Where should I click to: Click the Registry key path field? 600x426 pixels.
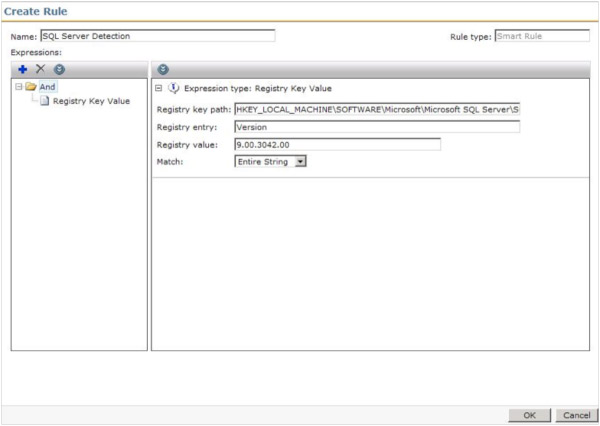[377, 109]
